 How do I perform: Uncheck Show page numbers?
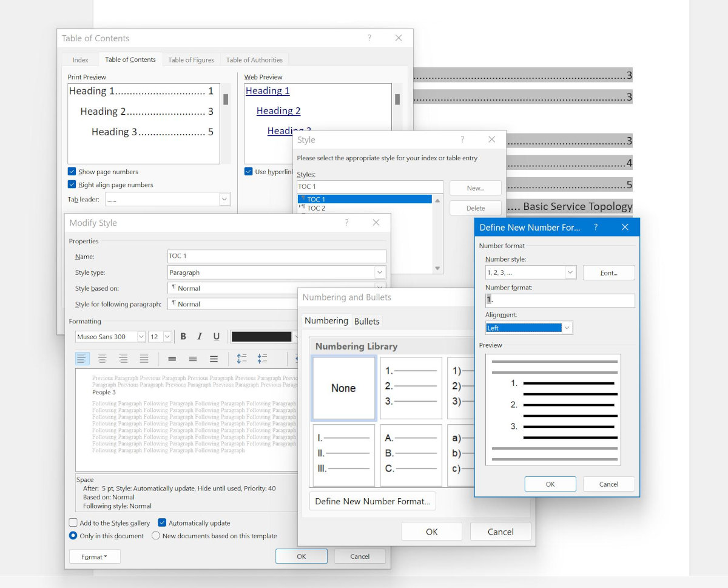coord(73,172)
